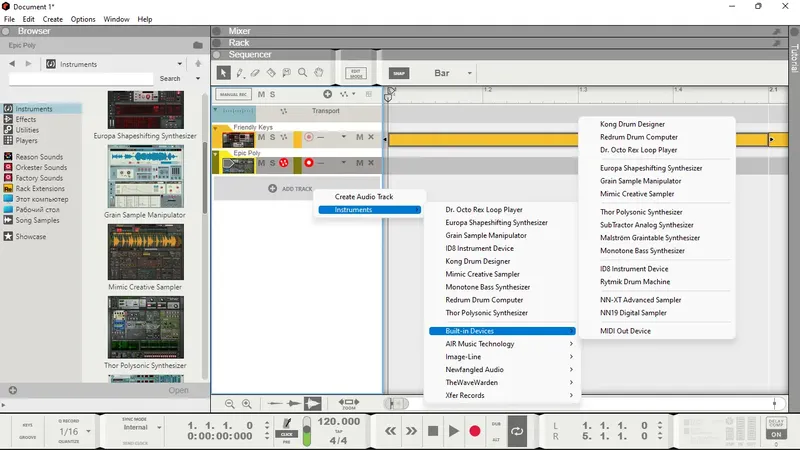This screenshot has height=450, width=800.
Task: Expand the Image-Line submenu
Action: tap(502, 357)
